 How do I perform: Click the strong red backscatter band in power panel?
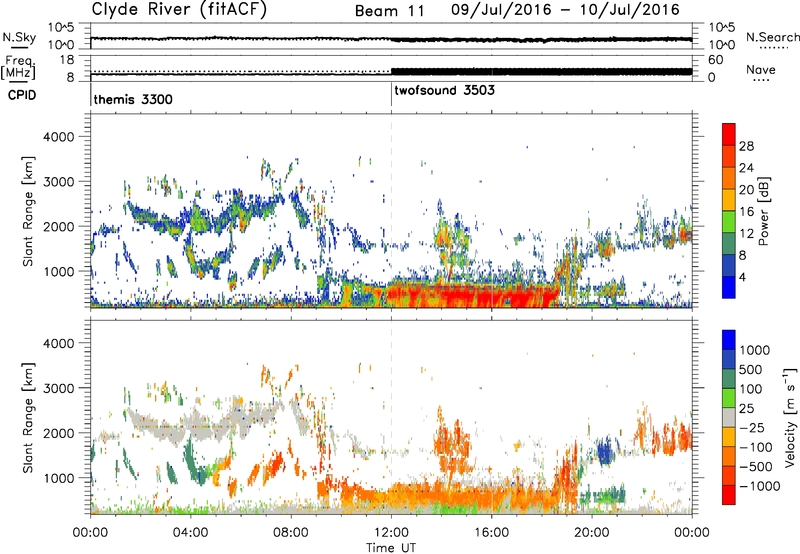pyautogui.click(x=474, y=295)
